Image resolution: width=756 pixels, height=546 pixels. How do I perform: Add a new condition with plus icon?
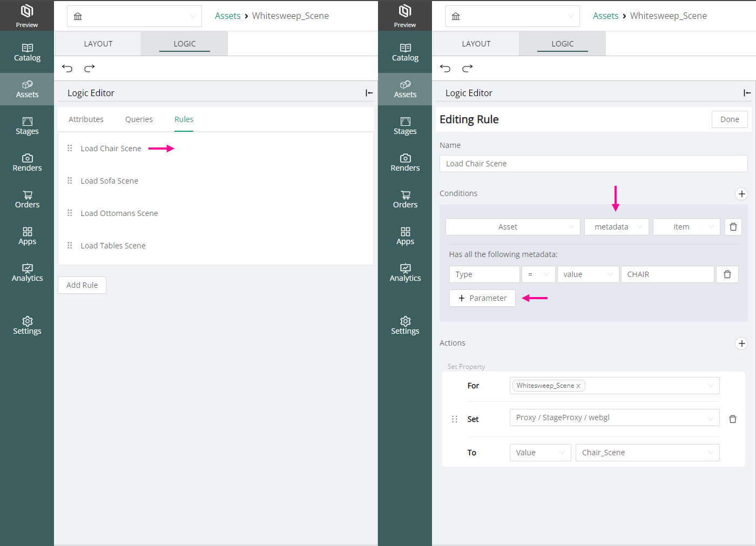(741, 194)
